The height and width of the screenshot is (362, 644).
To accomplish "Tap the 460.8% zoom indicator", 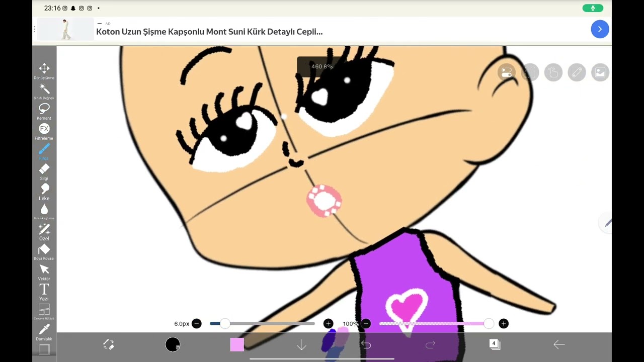I will coord(322,66).
